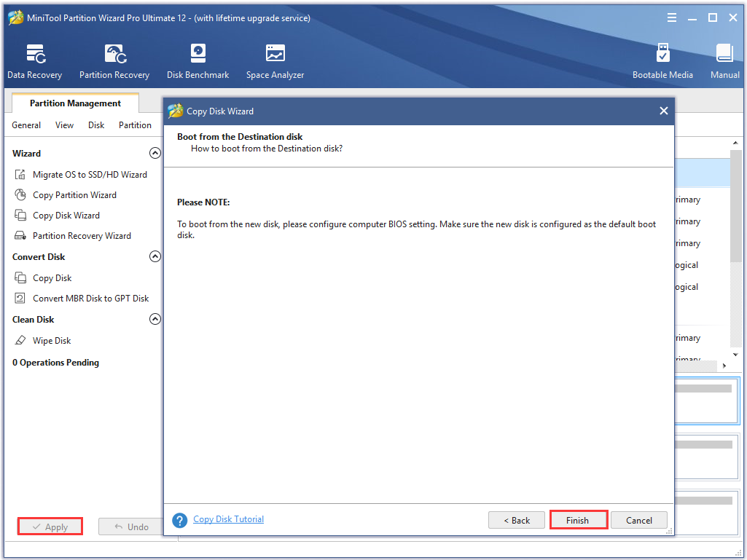The height and width of the screenshot is (560, 747).
Task: Click the Convert MBR Disk to GPT icon
Action: [x=20, y=298]
